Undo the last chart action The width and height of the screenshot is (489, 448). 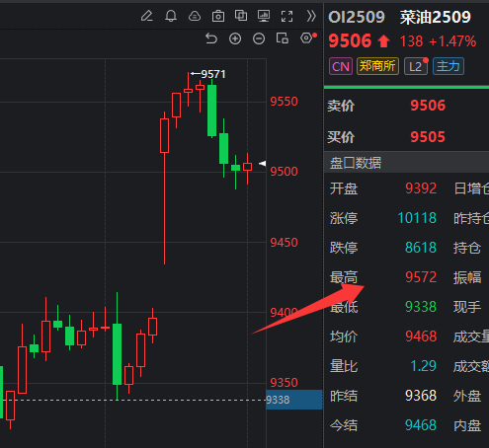(x=211, y=38)
